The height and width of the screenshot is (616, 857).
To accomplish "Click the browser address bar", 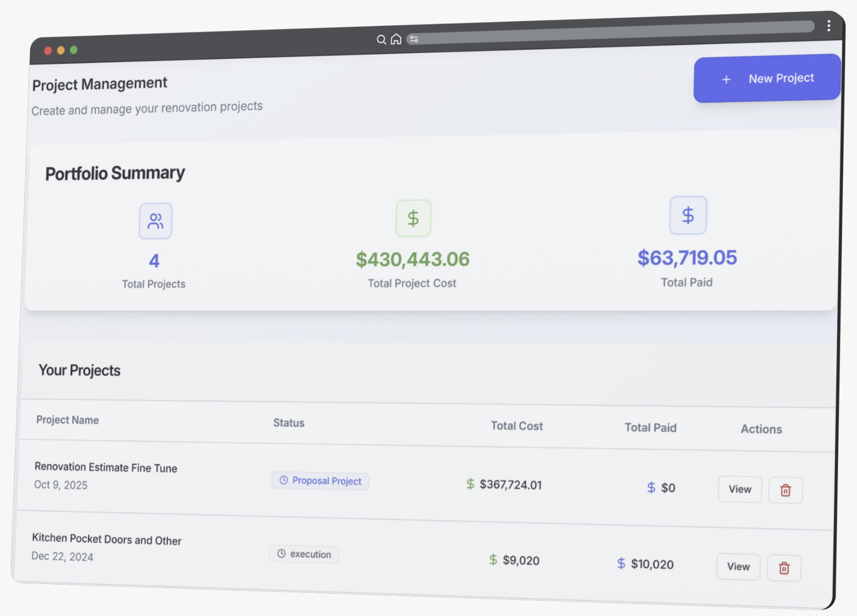I will coord(610,32).
